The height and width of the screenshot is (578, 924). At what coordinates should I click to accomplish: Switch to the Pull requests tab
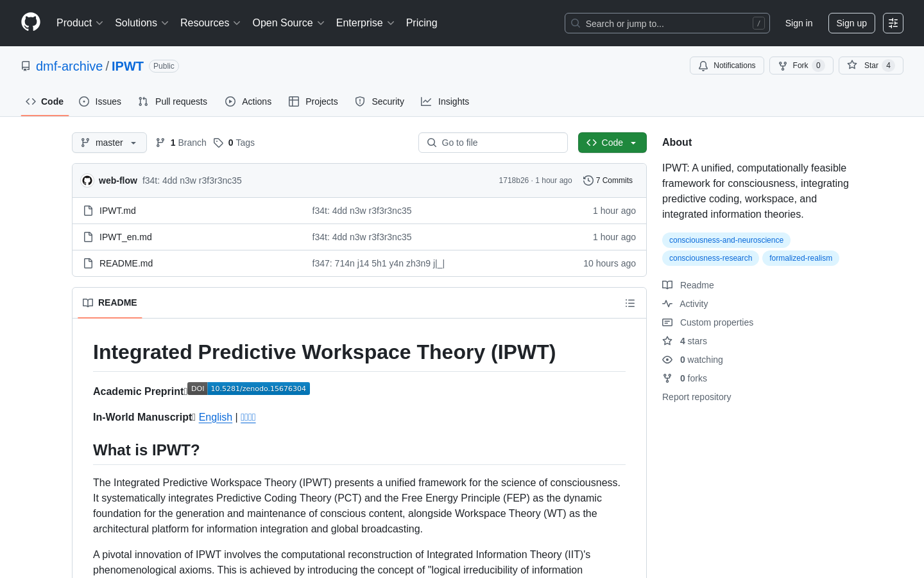click(173, 101)
